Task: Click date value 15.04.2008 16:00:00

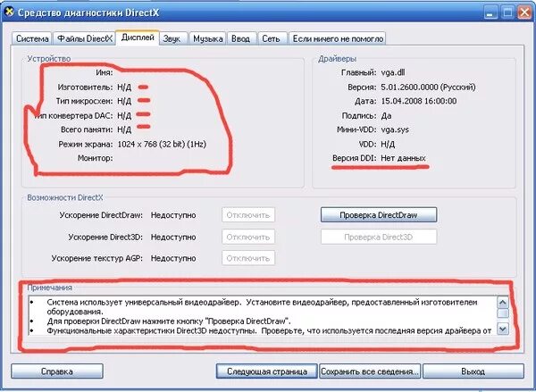Action: pyautogui.click(x=419, y=101)
